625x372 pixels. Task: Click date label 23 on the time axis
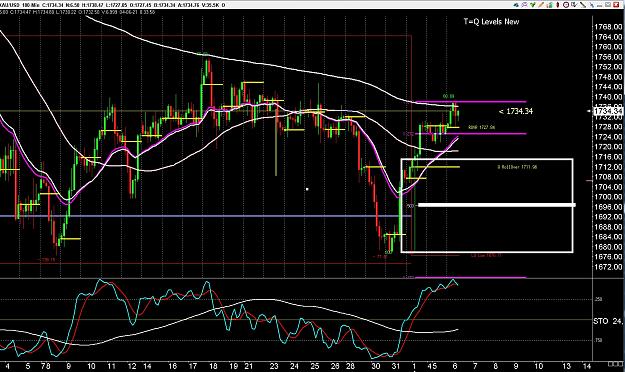click(274, 366)
